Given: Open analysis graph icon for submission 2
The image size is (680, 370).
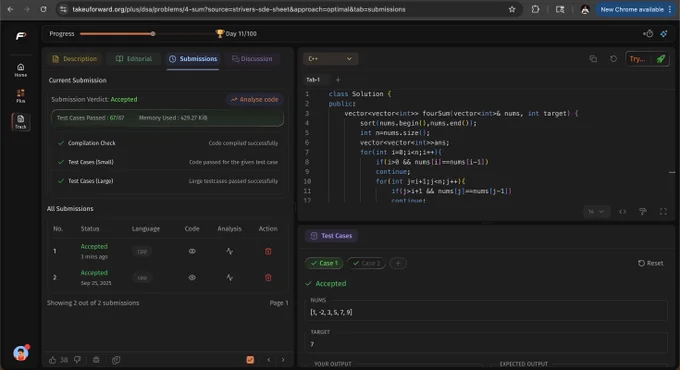Looking at the screenshot, I should 229,278.
